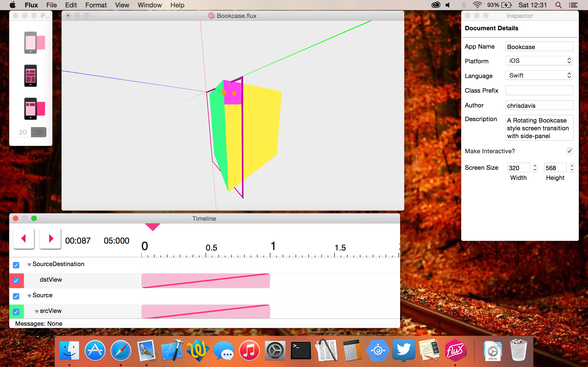Screen dimensions: 588x367
Task: Disable the SourceDestination group checkbox
Action: 16,265
